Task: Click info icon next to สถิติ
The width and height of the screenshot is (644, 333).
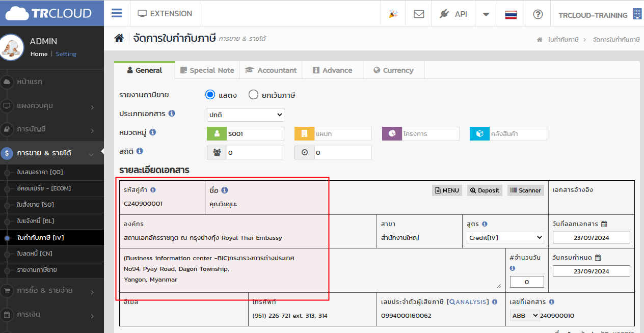Action: (x=140, y=151)
